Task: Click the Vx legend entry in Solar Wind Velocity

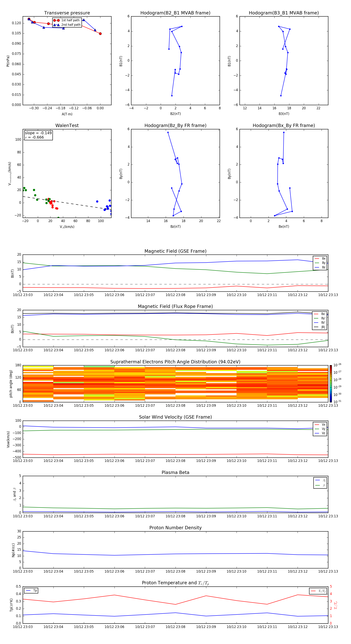Action: (320, 425)
